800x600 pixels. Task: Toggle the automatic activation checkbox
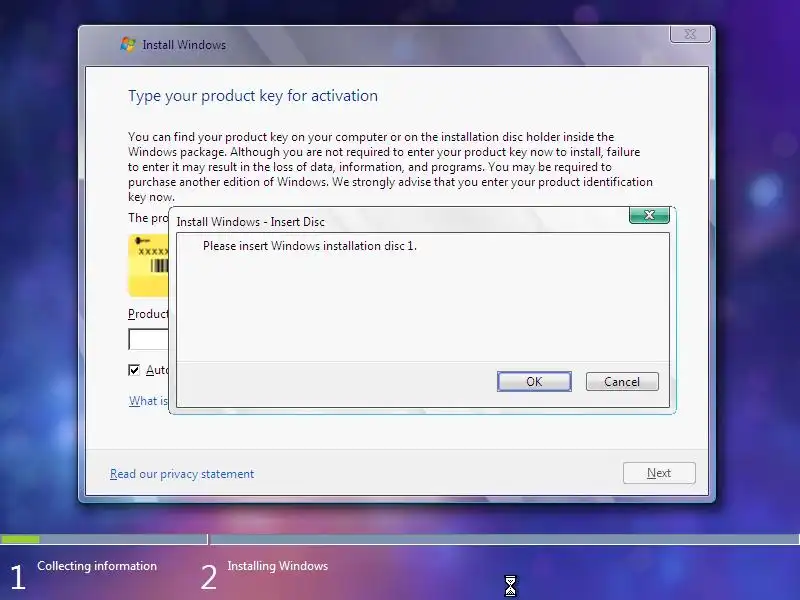tap(134, 370)
